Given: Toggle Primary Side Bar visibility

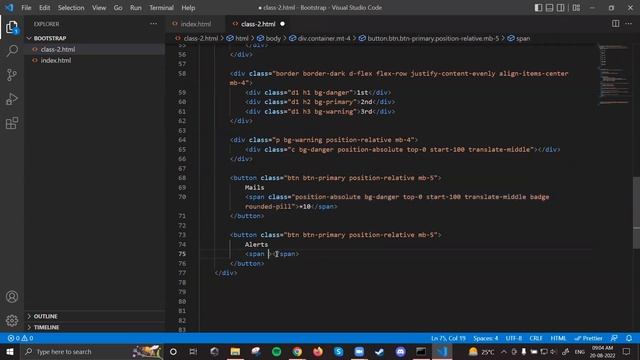Looking at the screenshot, I should pos(538,8).
